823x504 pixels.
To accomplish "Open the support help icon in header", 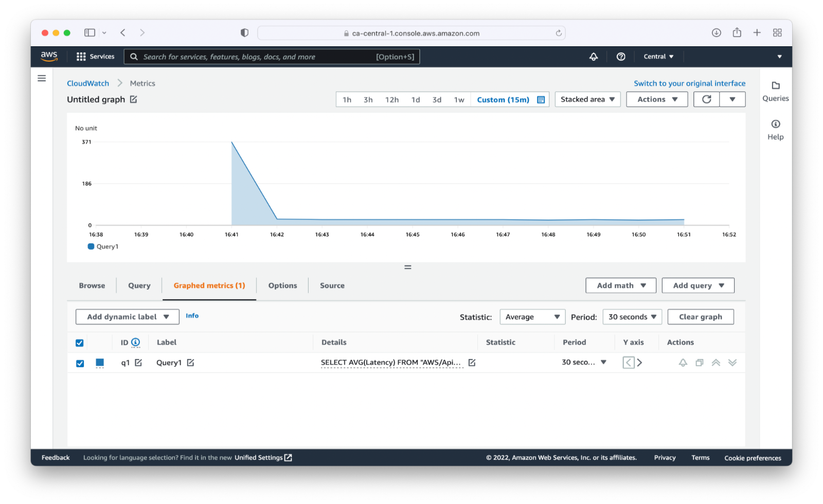I will (x=621, y=57).
